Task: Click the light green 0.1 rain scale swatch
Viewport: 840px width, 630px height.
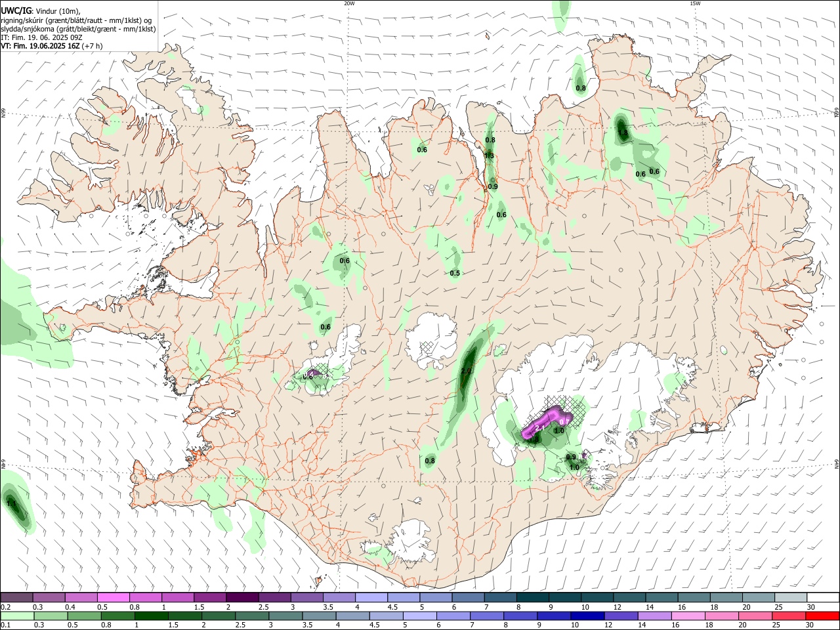Action: click(x=17, y=616)
